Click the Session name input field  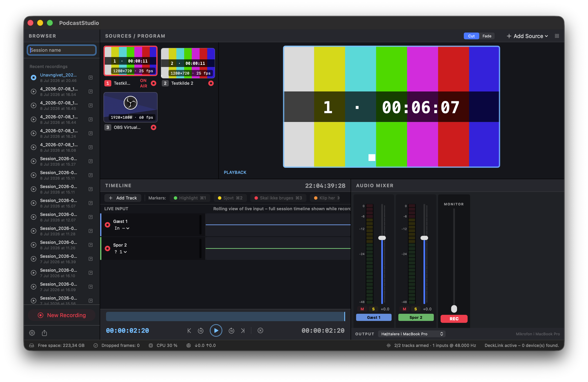(62, 50)
